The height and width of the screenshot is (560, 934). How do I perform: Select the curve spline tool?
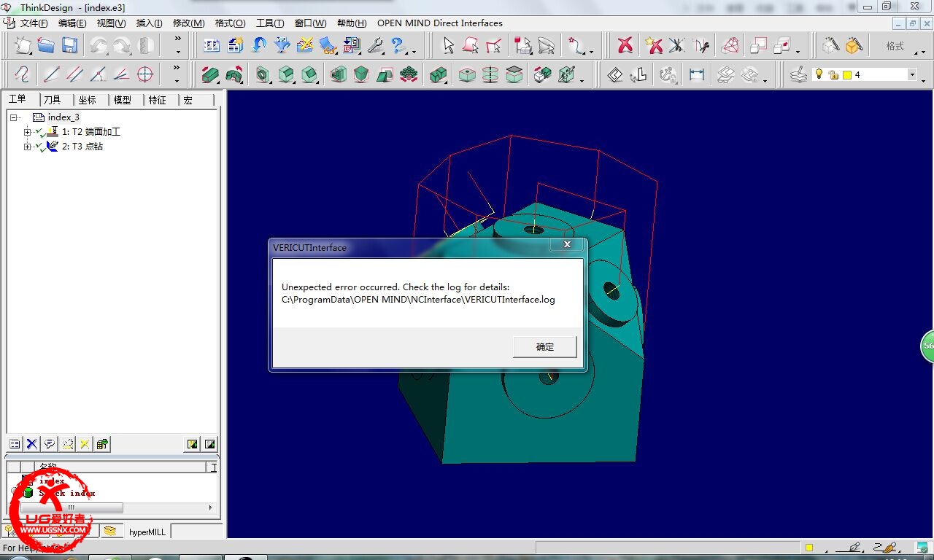pos(23,74)
